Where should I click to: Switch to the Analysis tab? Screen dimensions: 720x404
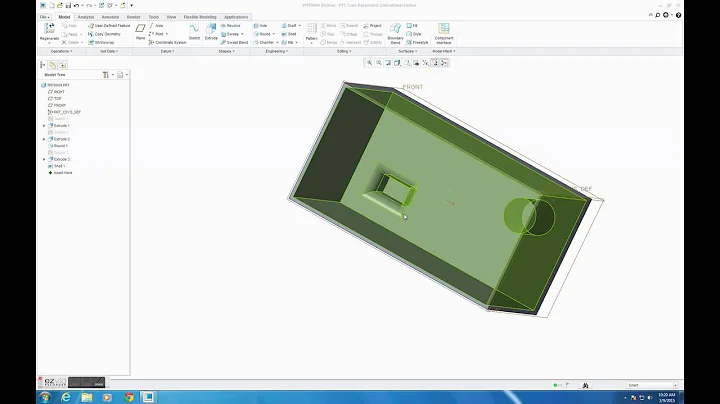tap(86, 17)
